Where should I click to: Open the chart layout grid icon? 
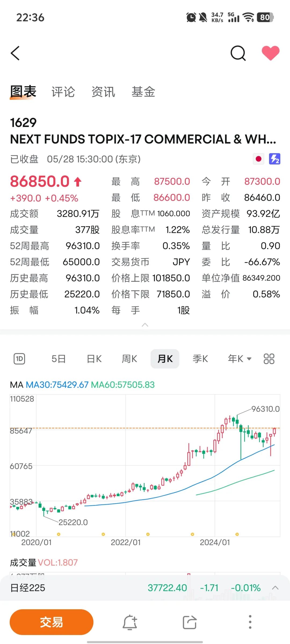[x=269, y=359]
